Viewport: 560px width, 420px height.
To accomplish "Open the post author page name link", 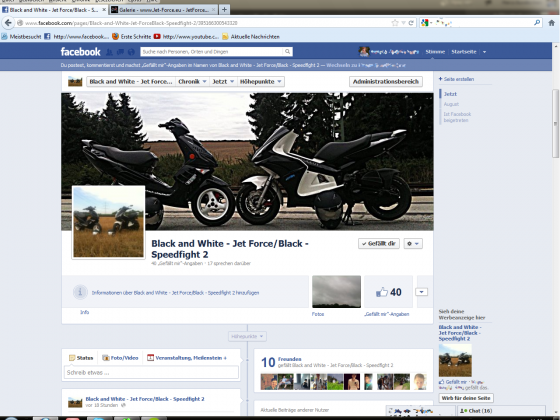I will click(145, 399).
